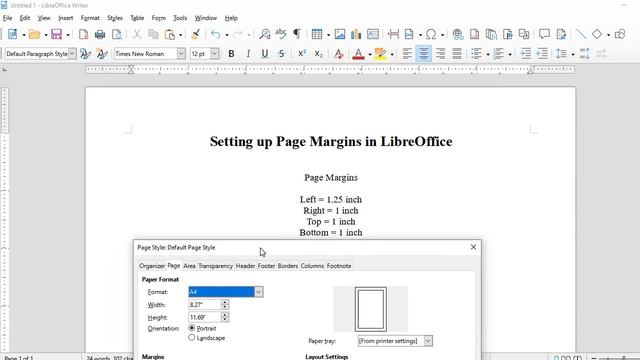Open Paper tray dropdown
This screenshot has width=640, height=360.
428,341
